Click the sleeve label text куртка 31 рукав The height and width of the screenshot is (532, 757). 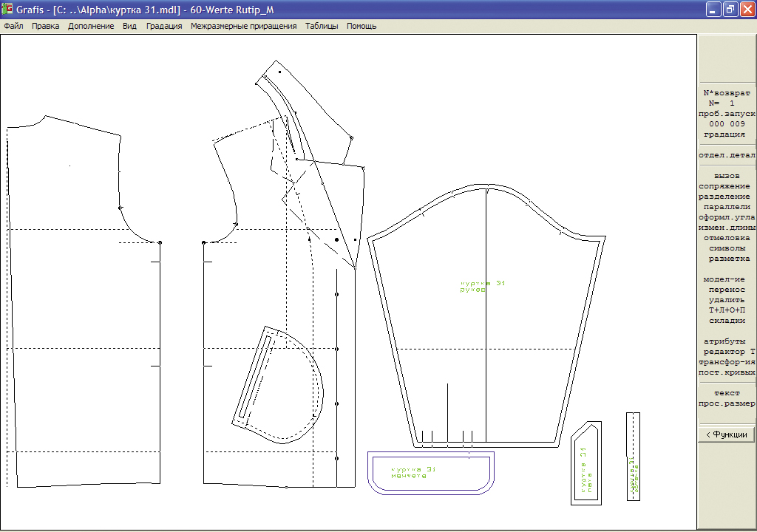click(x=483, y=287)
